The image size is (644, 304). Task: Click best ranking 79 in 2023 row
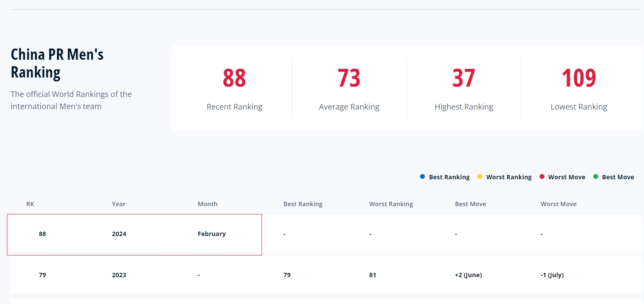tap(287, 275)
